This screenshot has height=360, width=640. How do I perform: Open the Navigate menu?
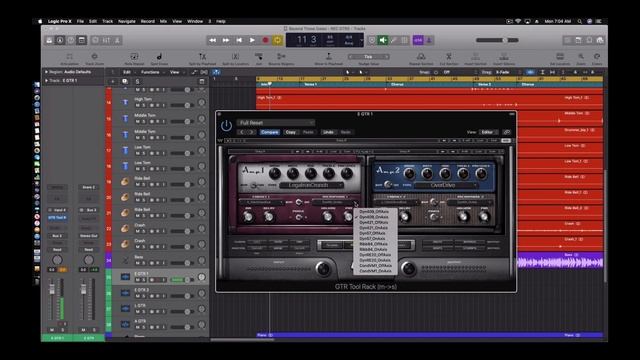(x=127, y=21)
